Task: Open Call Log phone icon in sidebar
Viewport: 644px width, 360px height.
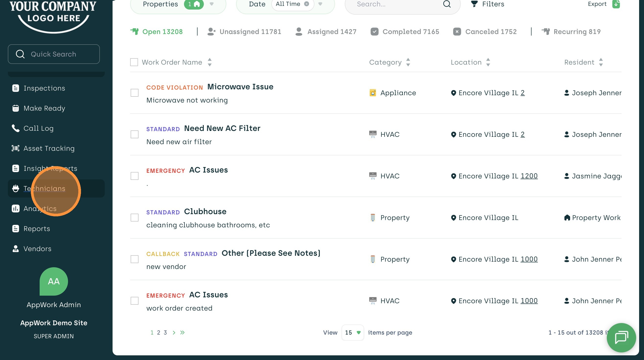Action: (15, 128)
